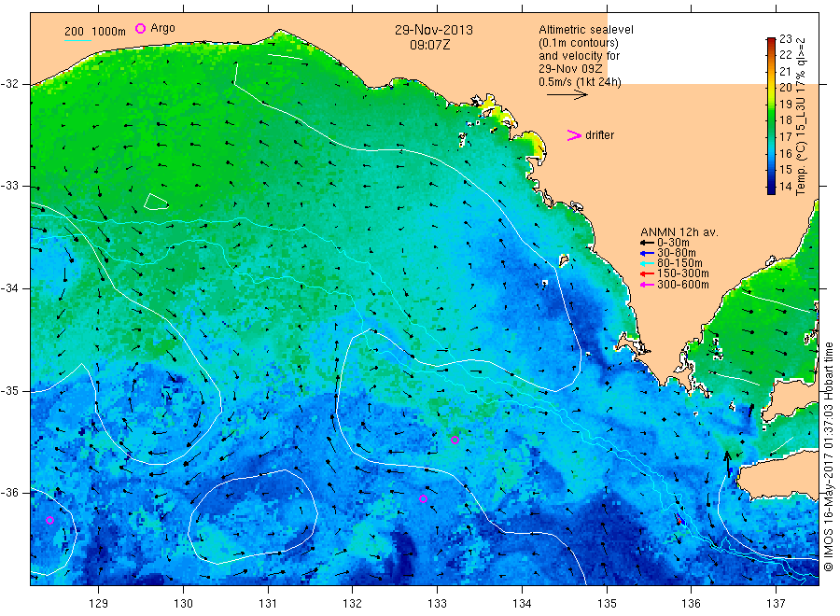Screen dimensions: 840x616
Task: Click the date text 29-Nov-2013
Action: click(x=434, y=30)
